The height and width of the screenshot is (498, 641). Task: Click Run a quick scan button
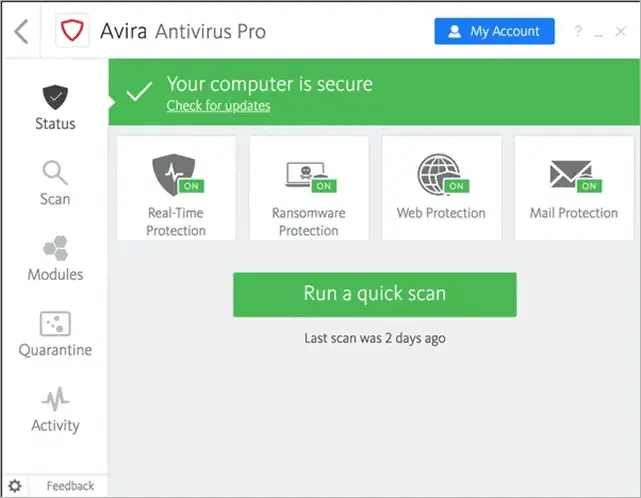point(375,294)
